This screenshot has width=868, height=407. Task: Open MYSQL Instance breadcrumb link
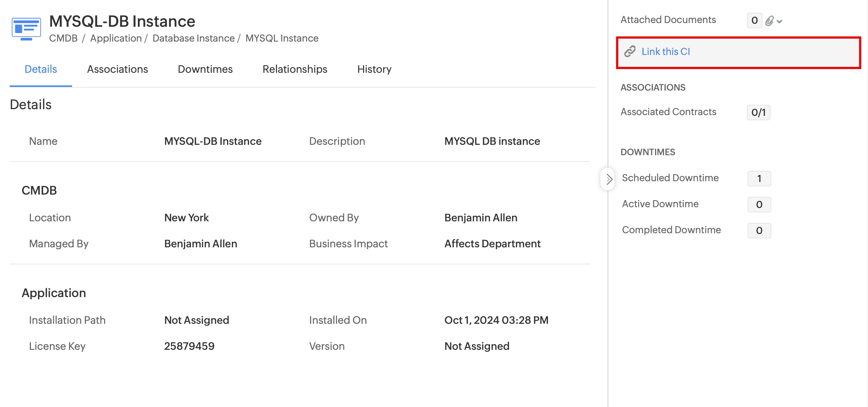tap(282, 38)
